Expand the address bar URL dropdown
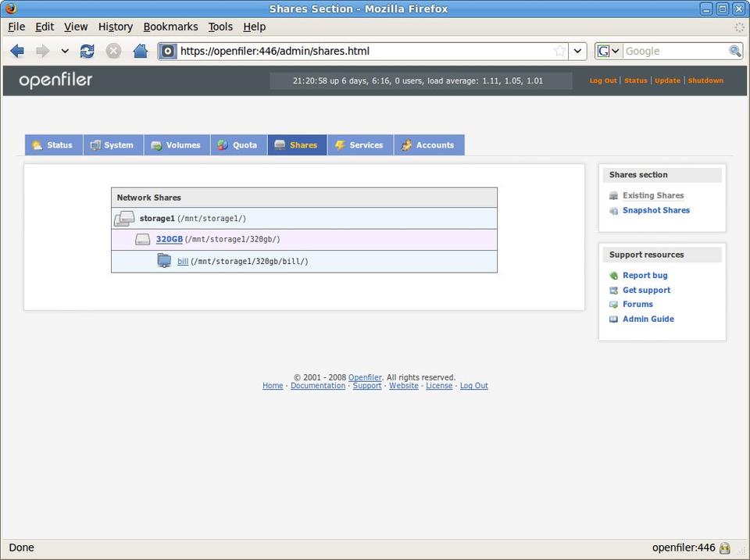This screenshot has height=560, width=750. [577, 51]
